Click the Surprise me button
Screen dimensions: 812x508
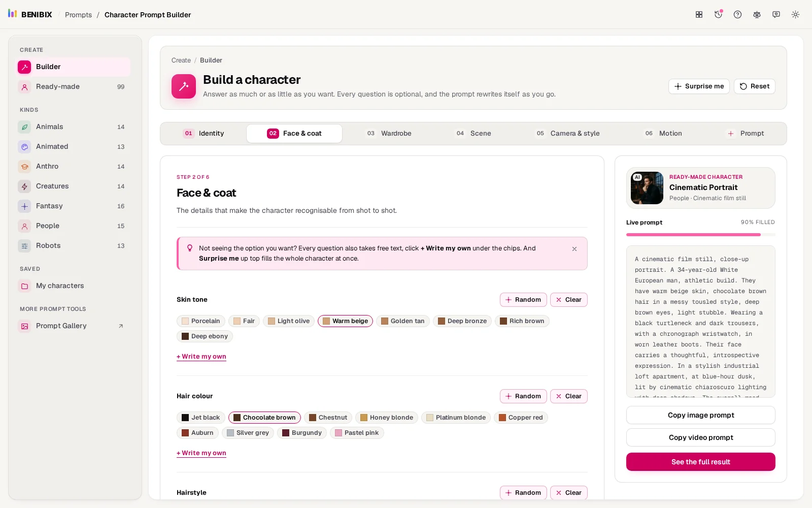(x=699, y=86)
